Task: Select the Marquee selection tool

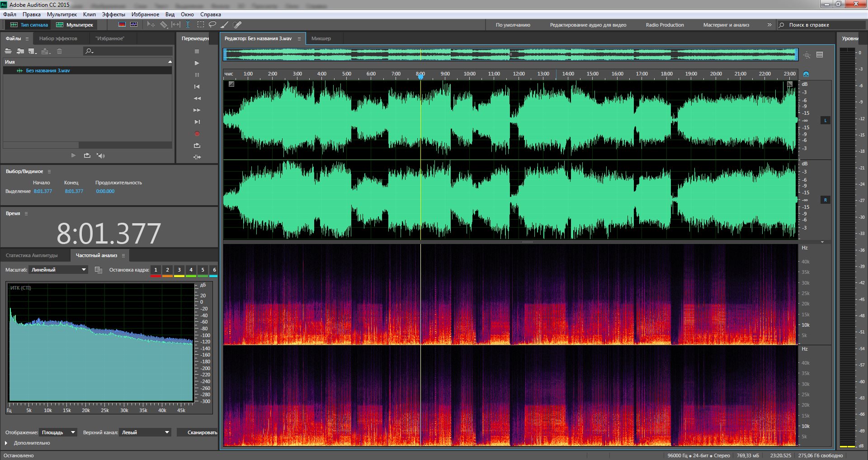Action: [201, 25]
